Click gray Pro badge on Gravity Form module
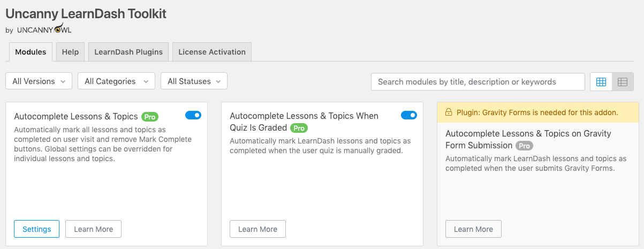Viewport: 644px width, 249px height. pos(525,146)
